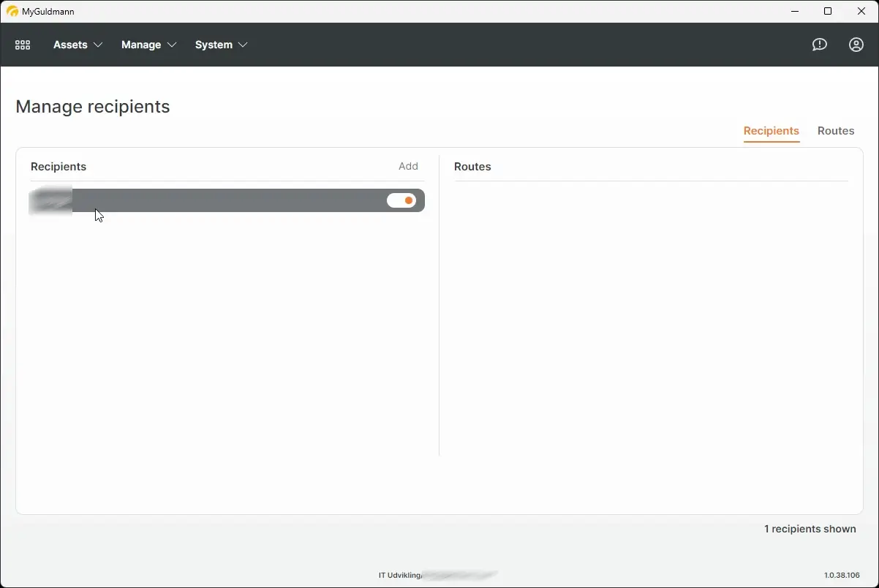Image resolution: width=879 pixels, height=588 pixels.
Task: Open the feedback speech bubble icon
Action: (819, 45)
